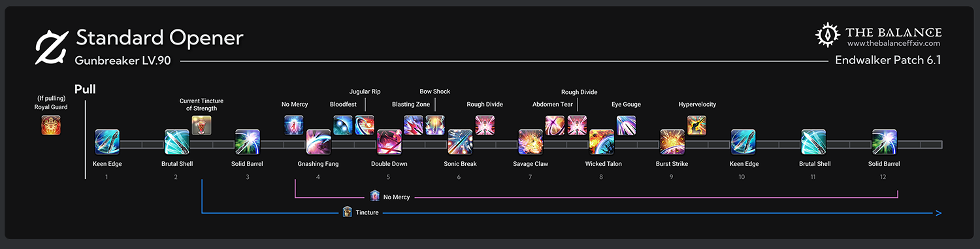Viewport: 980px width, 249px height.
Task: Select the Burst Strike skill icon
Action: (672, 142)
